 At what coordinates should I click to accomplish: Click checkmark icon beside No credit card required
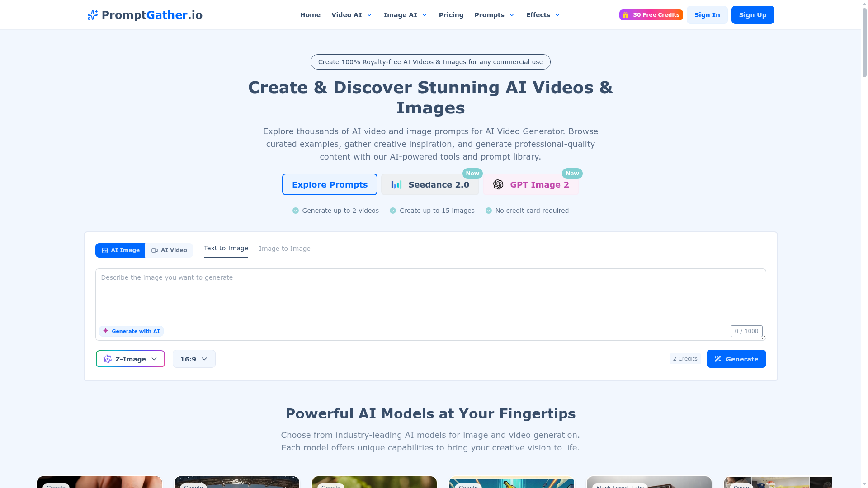(489, 211)
